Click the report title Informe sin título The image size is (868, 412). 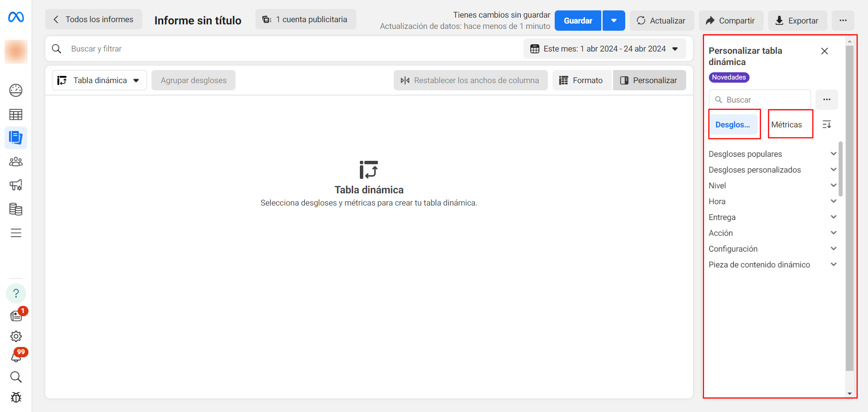198,20
